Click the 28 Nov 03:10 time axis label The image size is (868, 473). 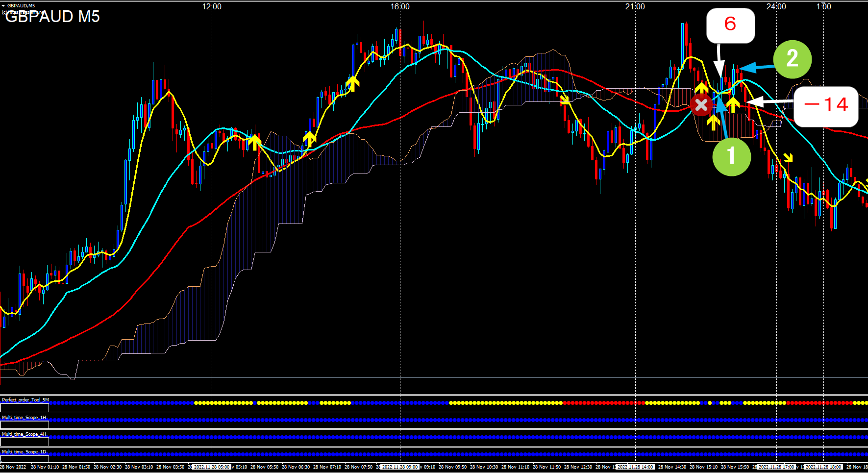[139, 467]
